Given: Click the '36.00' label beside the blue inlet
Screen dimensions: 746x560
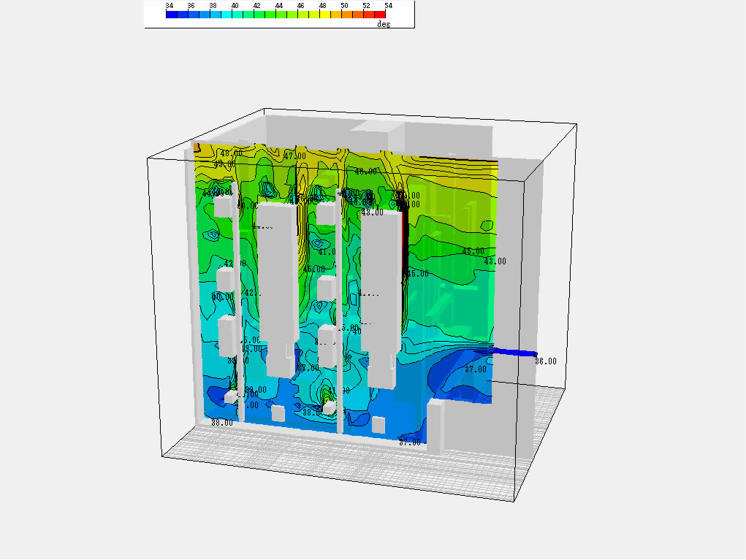Looking at the screenshot, I should (545, 361).
